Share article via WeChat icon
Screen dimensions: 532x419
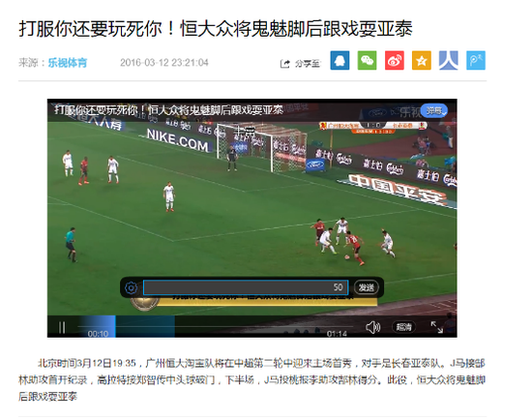pyautogui.click(x=367, y=60)
